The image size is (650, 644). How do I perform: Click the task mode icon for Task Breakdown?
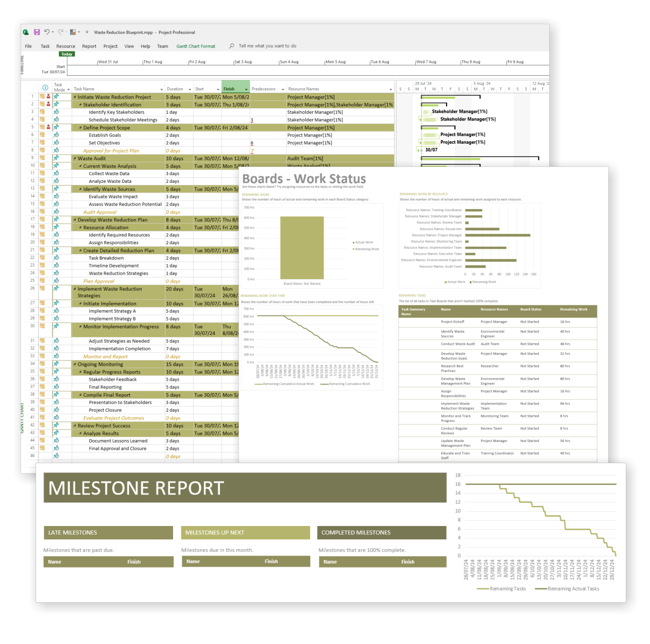(x=56, y=258)
